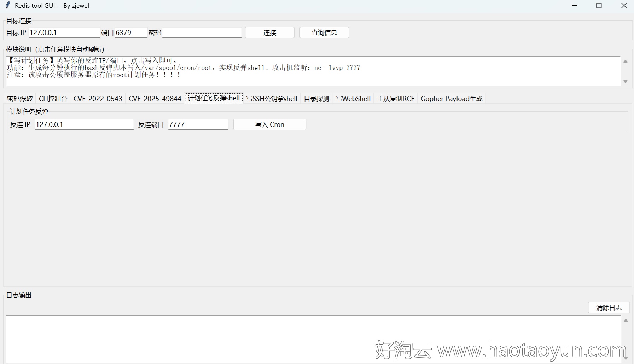Viewport: 634px width, 364px height.
Task: Click log output scrollbar up arrow
Action: [626, 321]
